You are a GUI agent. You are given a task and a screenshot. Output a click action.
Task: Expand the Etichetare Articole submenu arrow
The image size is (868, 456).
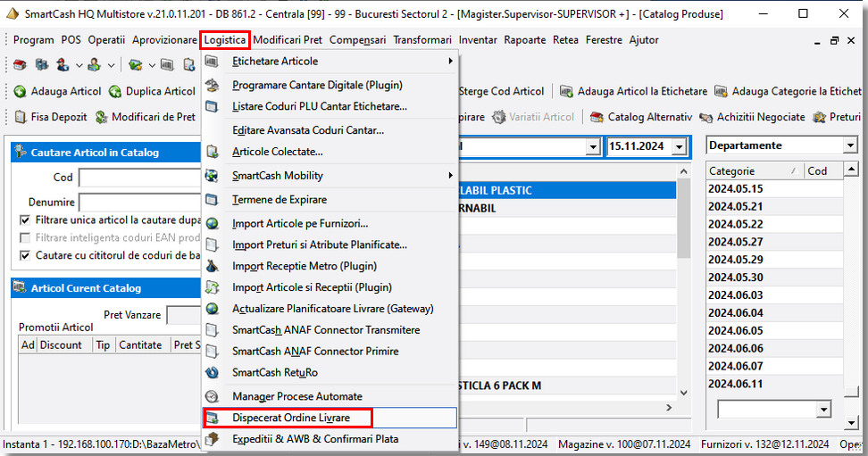click(451, 61)
